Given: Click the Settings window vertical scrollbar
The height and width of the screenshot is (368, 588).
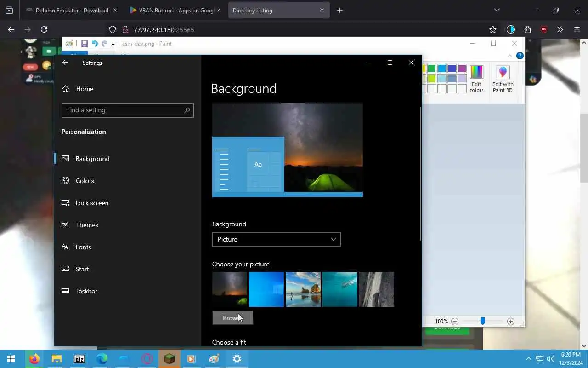Looking at the screenshot, I should click(x=420, y=173).
